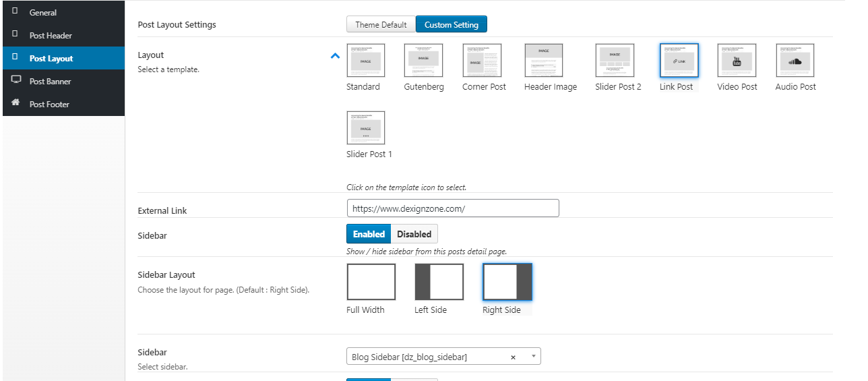Switch Post Layout Settings to Theme Default

point(381,25)
